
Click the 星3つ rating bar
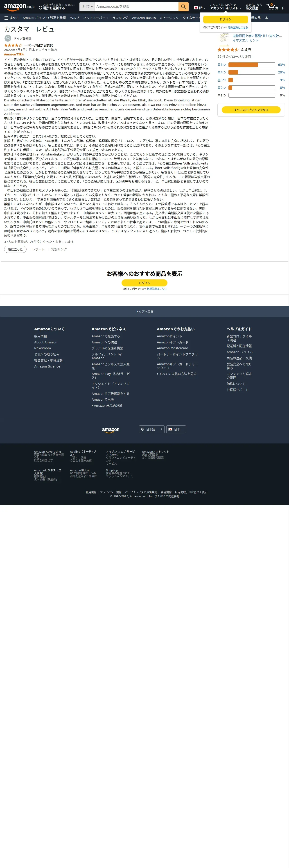(x=252, y=80)
